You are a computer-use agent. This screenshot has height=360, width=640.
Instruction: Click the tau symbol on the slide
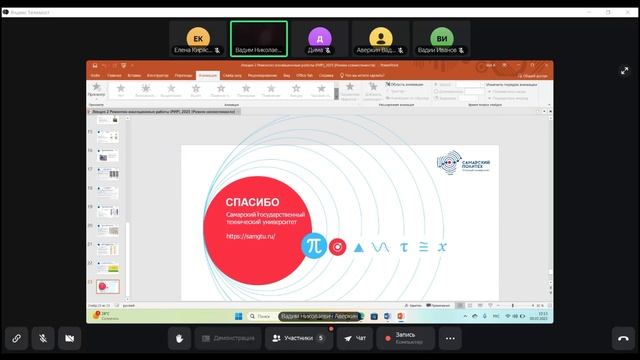tap(404, 247)
